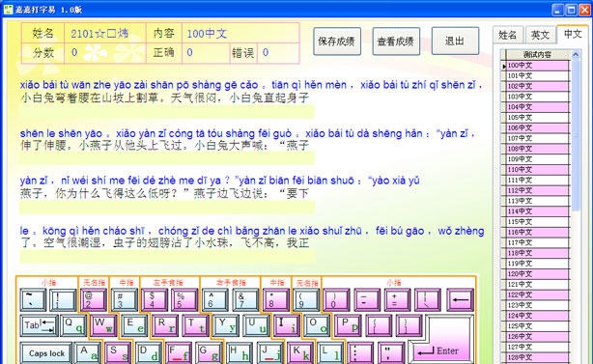The image size is (593, 364).
Task: Click the * 8 number key
Action: pos(276,300)
